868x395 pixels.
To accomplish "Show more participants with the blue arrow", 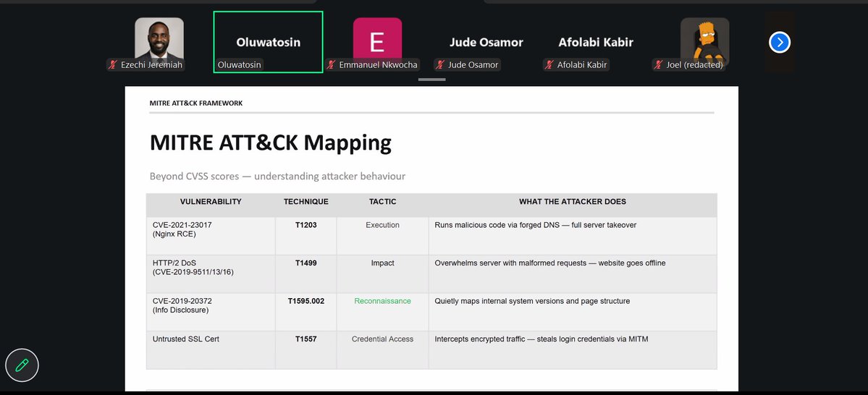I will [x=780, y=42].
